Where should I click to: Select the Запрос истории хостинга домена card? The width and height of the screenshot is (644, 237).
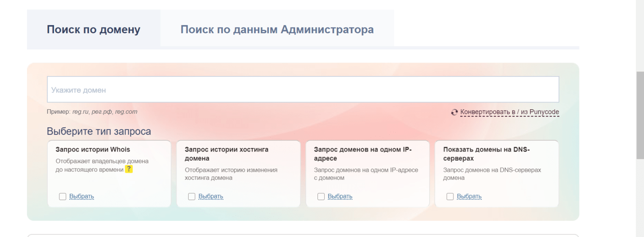click(238, 174)
